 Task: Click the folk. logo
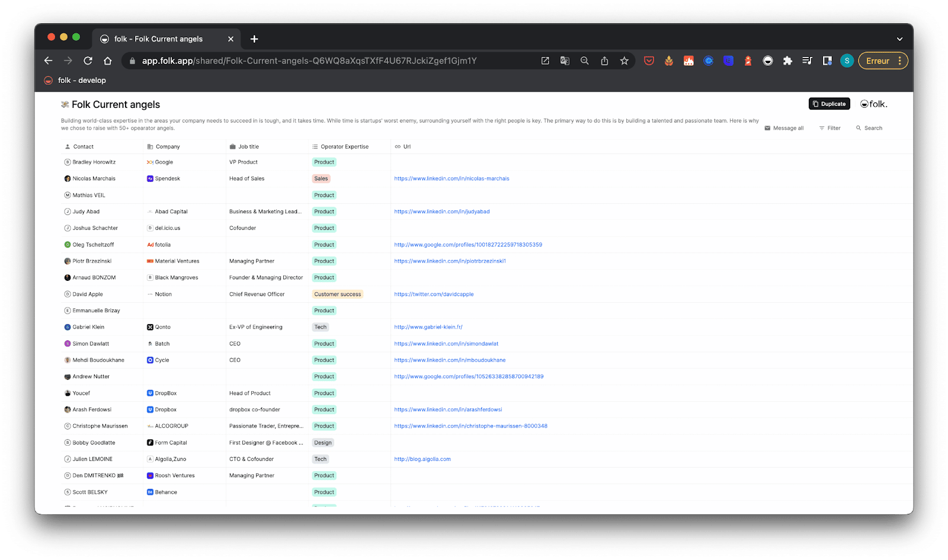873,104
